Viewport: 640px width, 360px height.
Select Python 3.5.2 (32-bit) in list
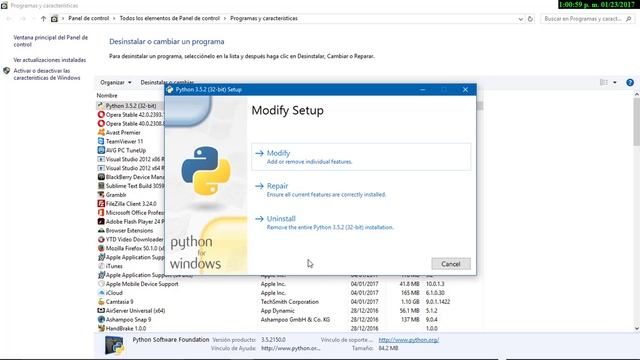click(x=131, y=106)
